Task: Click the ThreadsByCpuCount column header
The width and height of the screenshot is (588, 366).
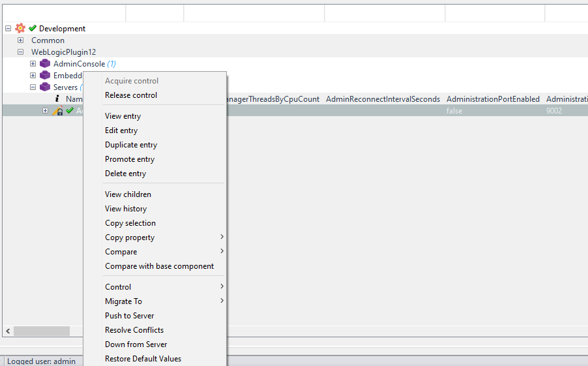Action: (273, 99)
